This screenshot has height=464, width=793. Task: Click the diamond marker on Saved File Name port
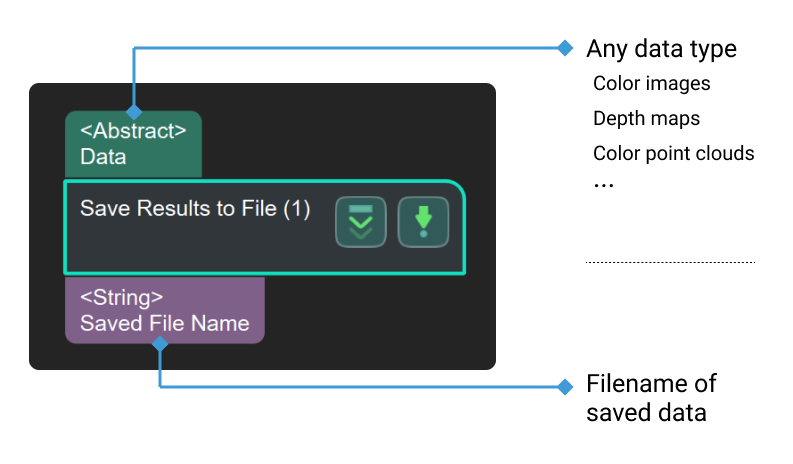pyautogui.click(x=159, y=344)
